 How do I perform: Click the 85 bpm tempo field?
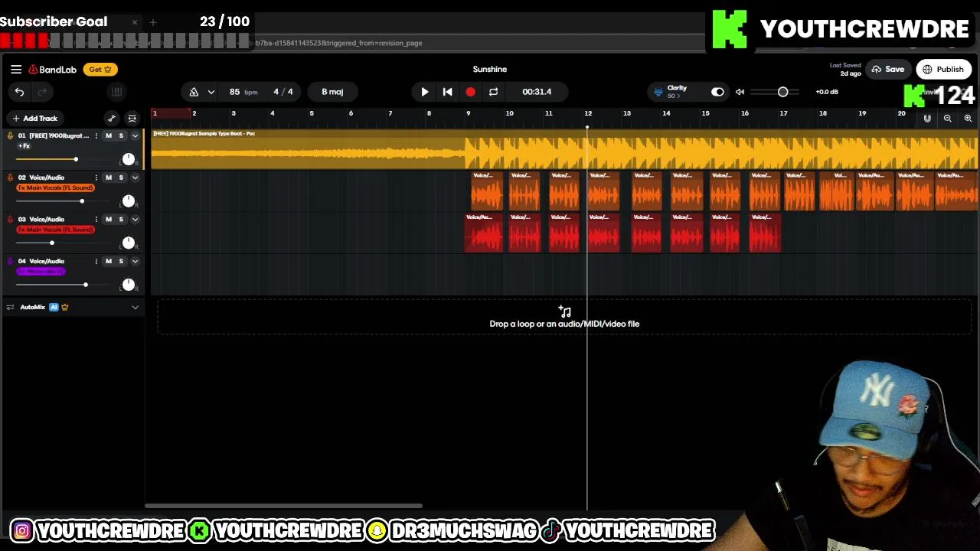[x=245, y=92]
